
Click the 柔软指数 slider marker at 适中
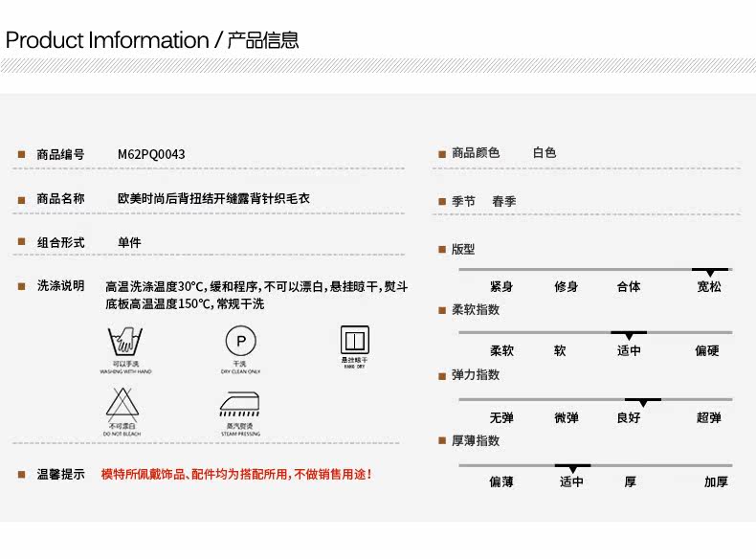[629, 335]
